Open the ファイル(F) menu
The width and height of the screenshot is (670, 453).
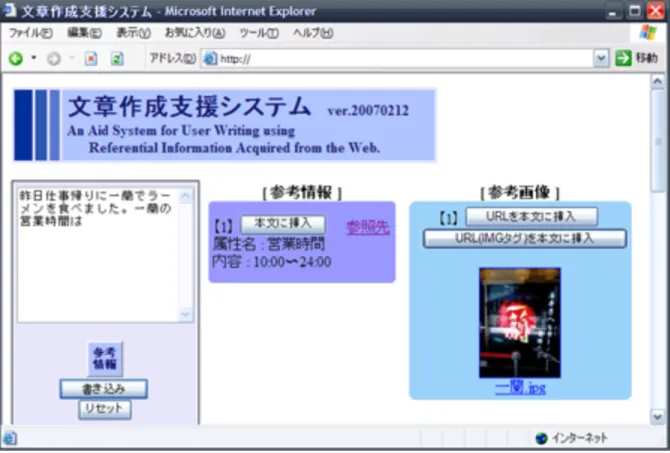point(31,33)
